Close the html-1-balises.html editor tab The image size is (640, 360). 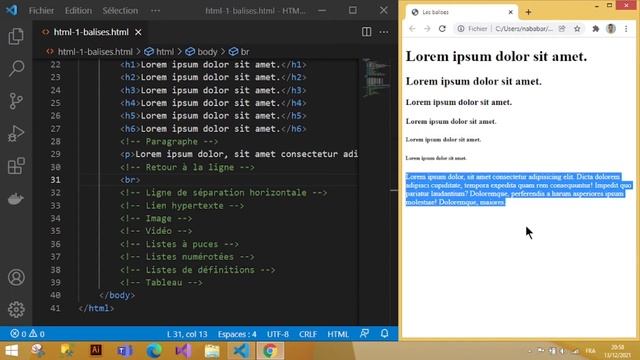(x=138, y=32)
